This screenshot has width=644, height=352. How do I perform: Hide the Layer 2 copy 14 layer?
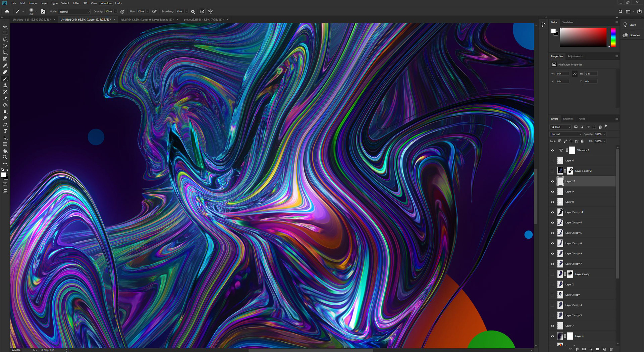[x=552, y=212]
